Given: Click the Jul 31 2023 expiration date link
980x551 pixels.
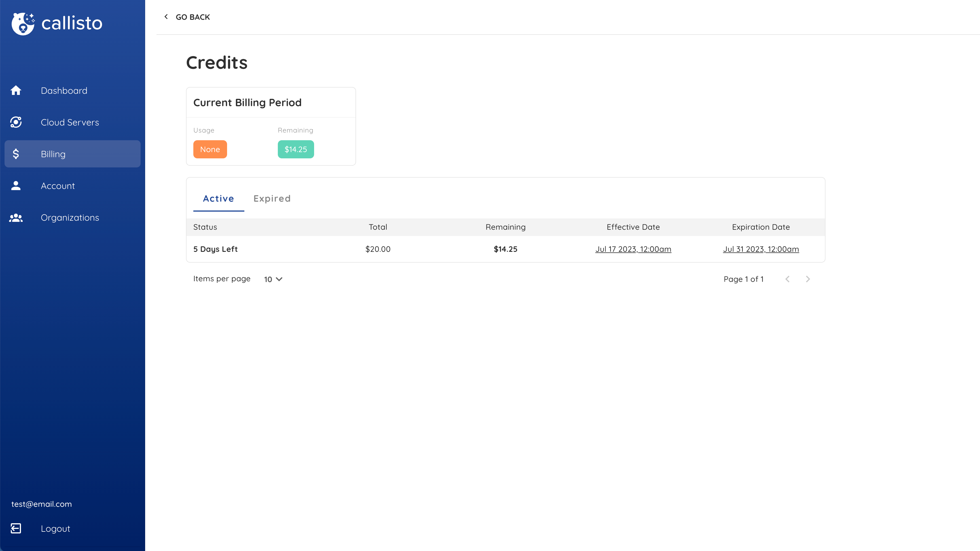Looking at the screenshot, I should click(761, 249).
